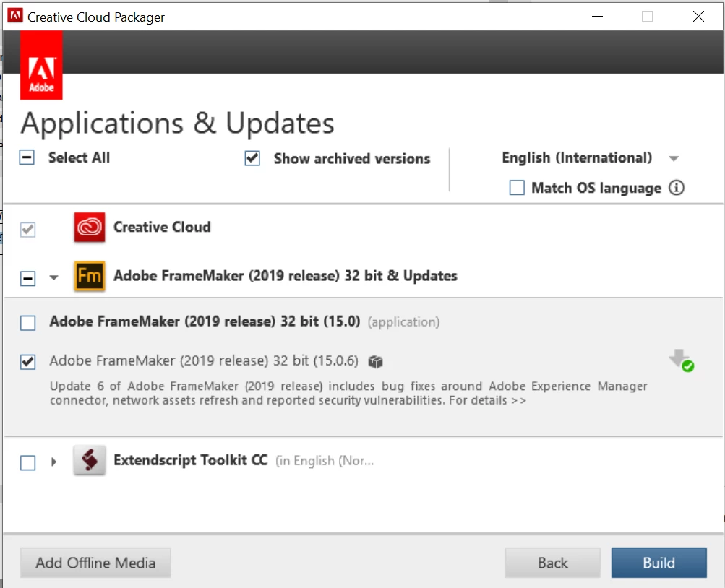The width and height of the screenshot is (725, 588).
Task: Click the Adobe FrameMaker 32 bit (15.0.6) entry text
Action: [x=204, y=360]
